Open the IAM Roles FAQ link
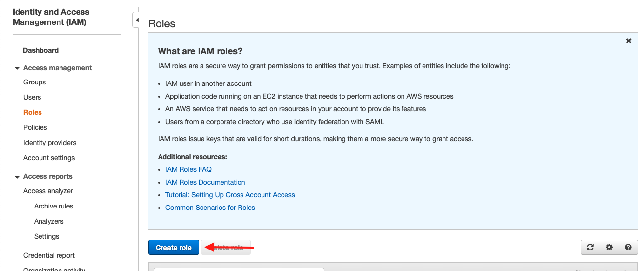 [x=188, y=169]
